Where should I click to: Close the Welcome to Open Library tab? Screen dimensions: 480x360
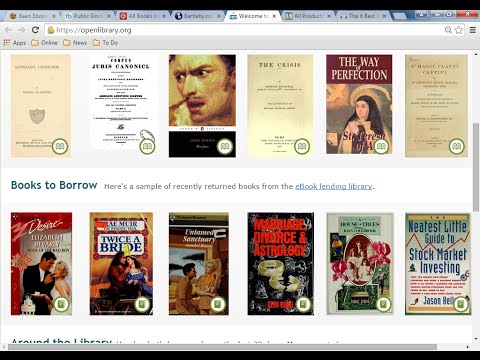click(x=274, y=16)
